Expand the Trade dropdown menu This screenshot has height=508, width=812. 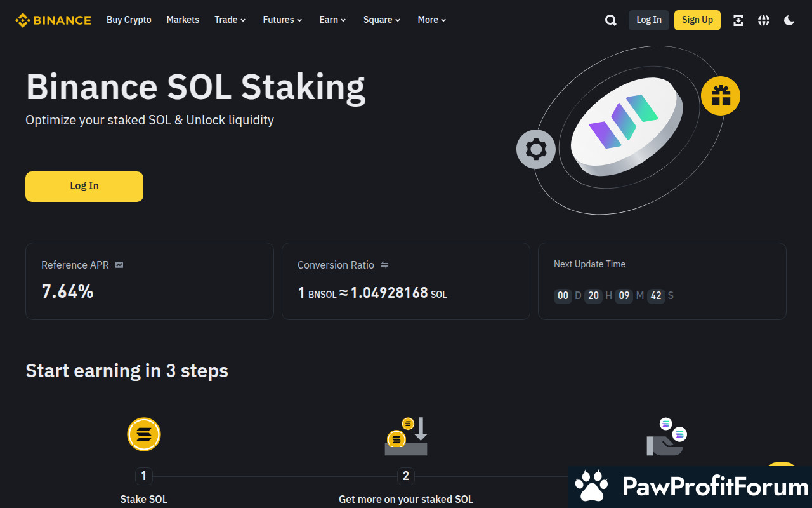230,20
